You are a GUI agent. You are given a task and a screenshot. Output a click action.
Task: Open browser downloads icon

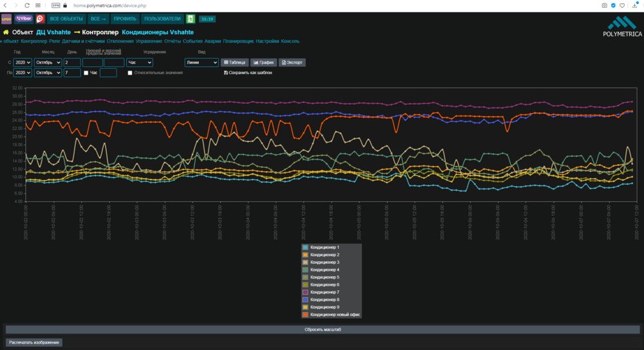point(633,5)
